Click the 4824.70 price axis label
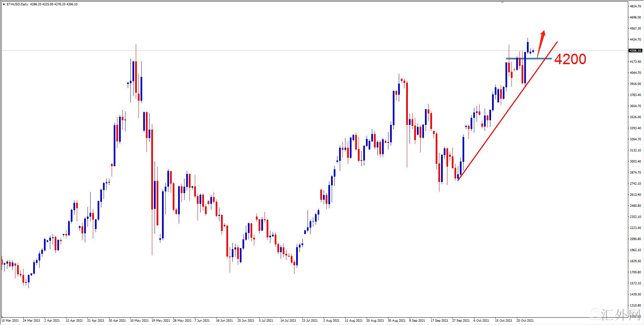 (x=635, y=6)
